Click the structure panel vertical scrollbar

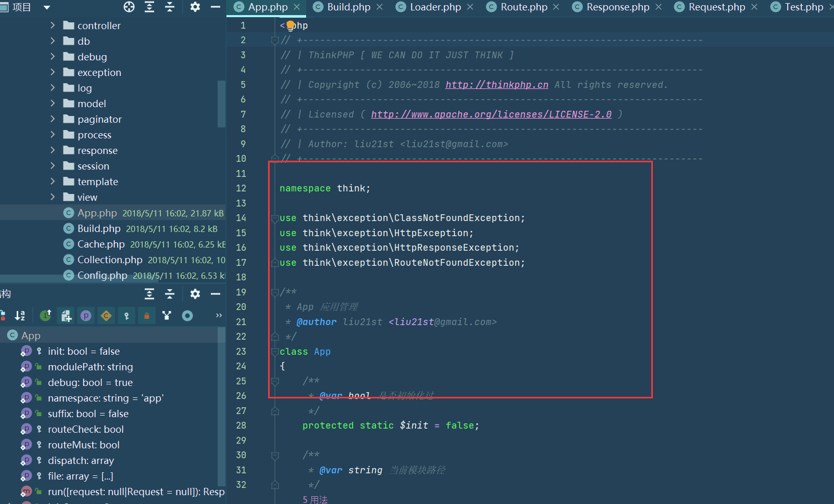pyautogui.click(x=221, y=406)
